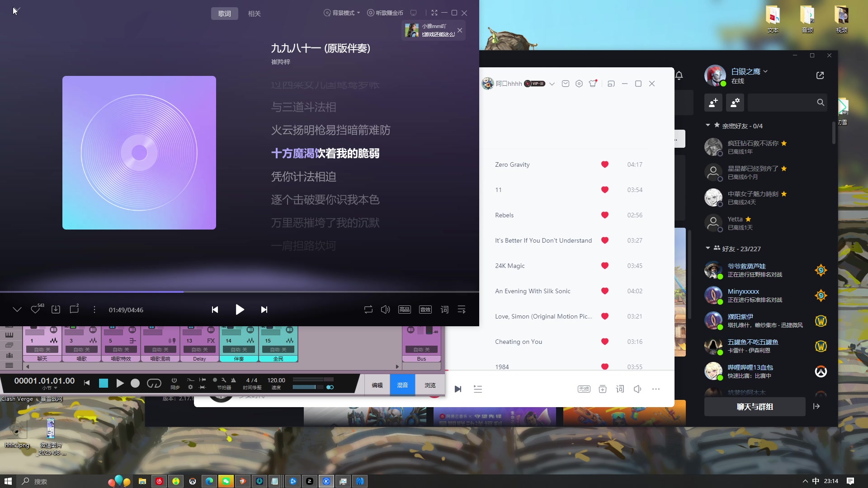Open Windows Start menu

(8, 481)
